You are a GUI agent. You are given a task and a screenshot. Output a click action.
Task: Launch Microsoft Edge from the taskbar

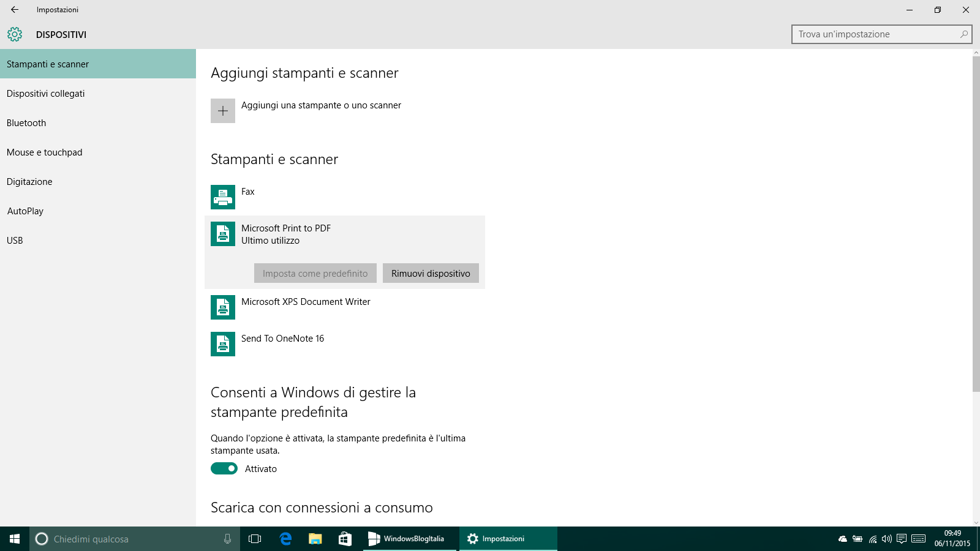tap(285, 539)
